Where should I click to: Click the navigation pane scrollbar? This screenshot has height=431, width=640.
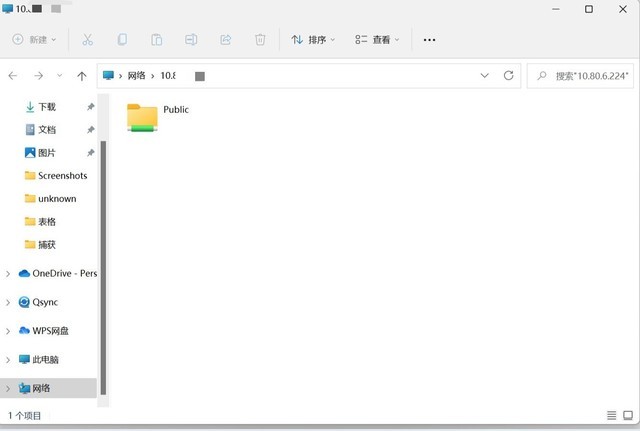pyautogui.click(x=103, y=268)
